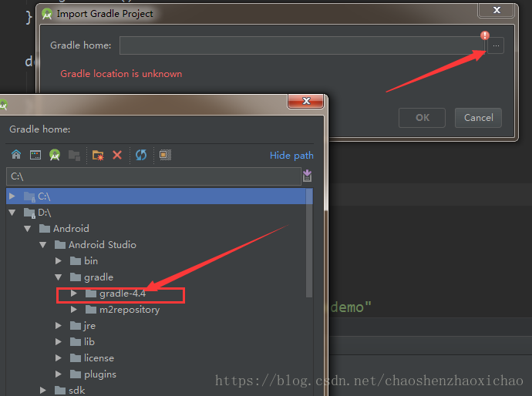Expand the lib folder node

[59, 342]
